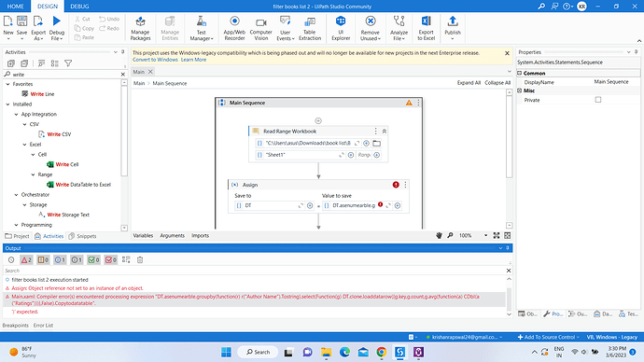644x362 pixels.
Task: Launch the App/Web Recorder
Action: click(x=234, y=28)
